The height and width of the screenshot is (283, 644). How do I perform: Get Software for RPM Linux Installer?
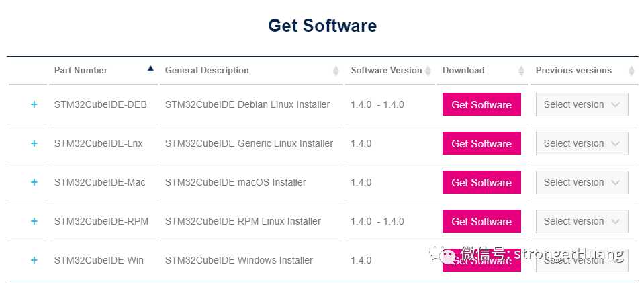coord(481,221)
